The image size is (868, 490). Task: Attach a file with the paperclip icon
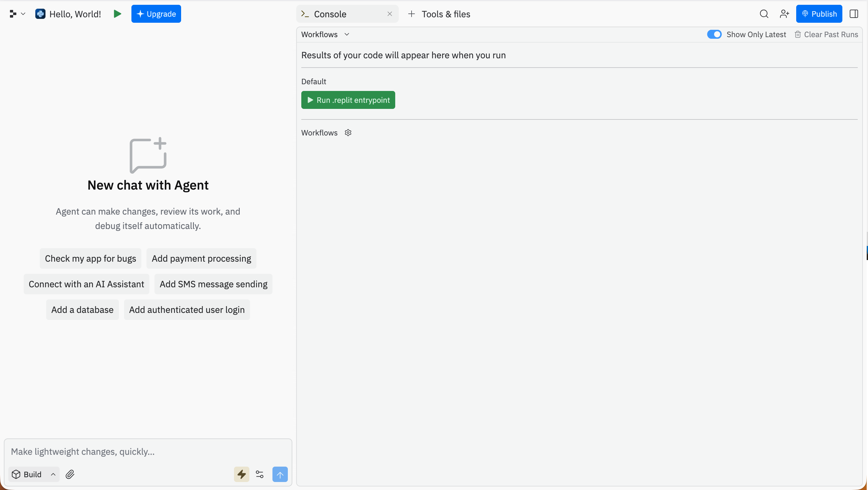pos(70,474)
